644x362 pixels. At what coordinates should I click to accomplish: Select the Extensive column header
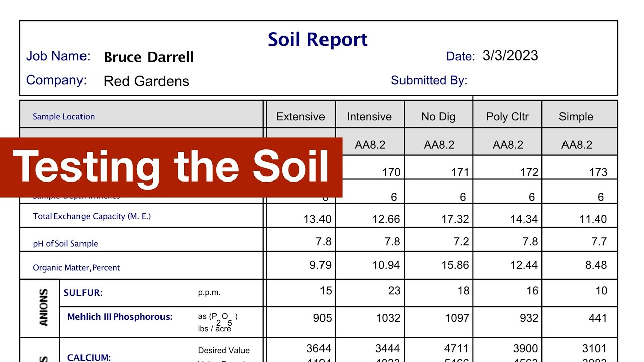click(300, 117)
